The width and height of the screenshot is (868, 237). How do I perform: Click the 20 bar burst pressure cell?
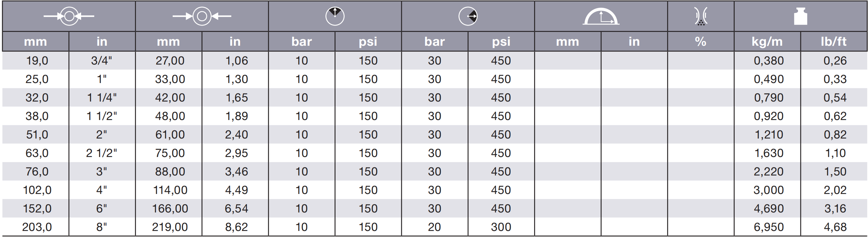[x=435, y=227]
